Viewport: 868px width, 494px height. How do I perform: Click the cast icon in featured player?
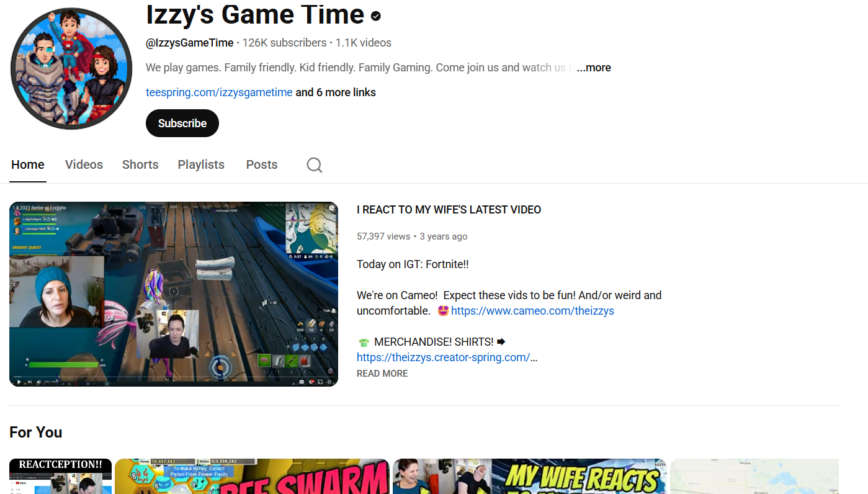coord(320,382)
